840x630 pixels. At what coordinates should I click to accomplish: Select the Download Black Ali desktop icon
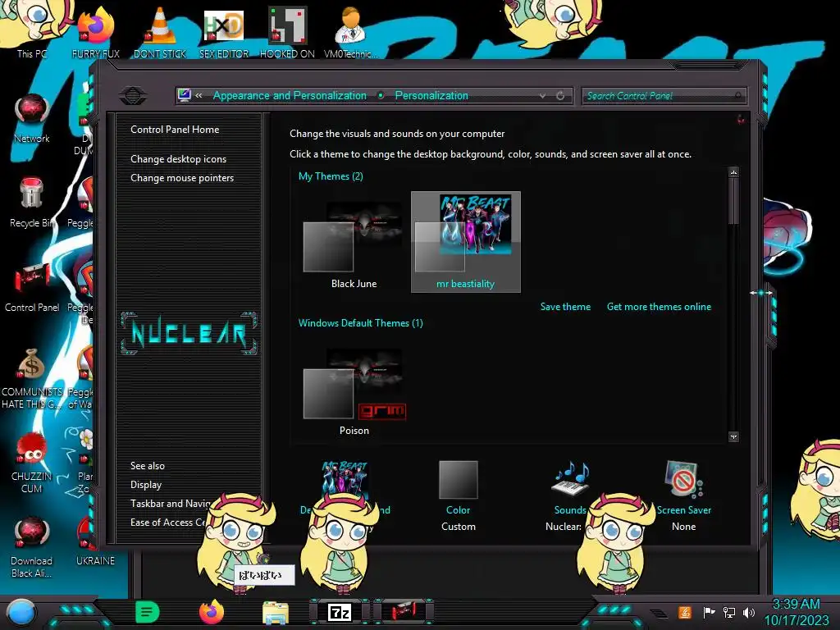coord(32,547)
